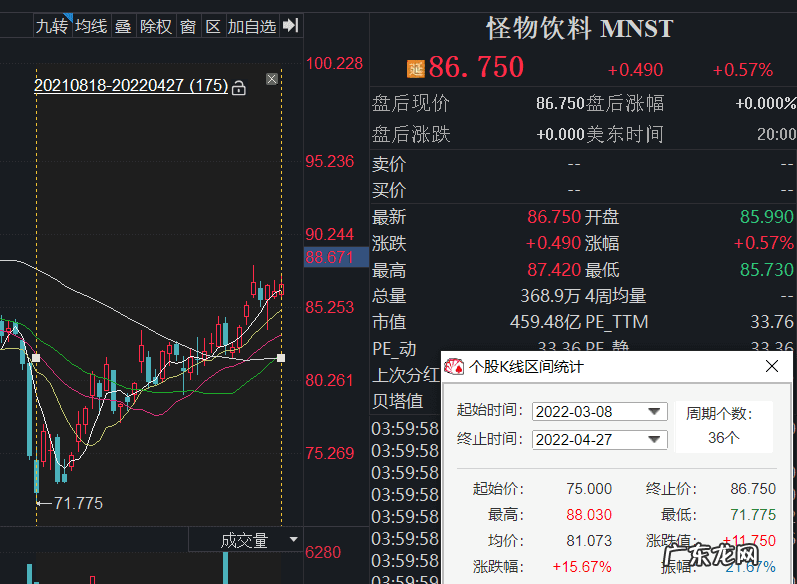797x584 pixels.
Task: Click the poker card icon in dialog title
Action: [454, 366]
